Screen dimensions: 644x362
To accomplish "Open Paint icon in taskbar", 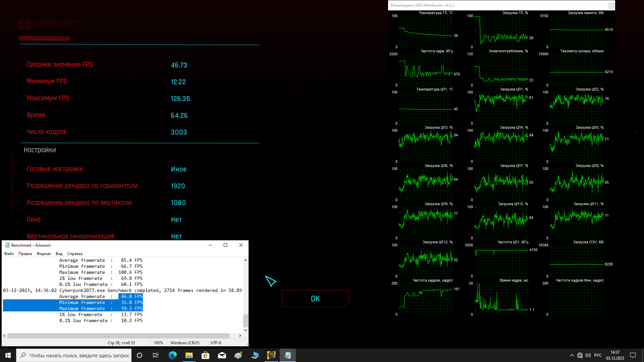I will [238, 355].
